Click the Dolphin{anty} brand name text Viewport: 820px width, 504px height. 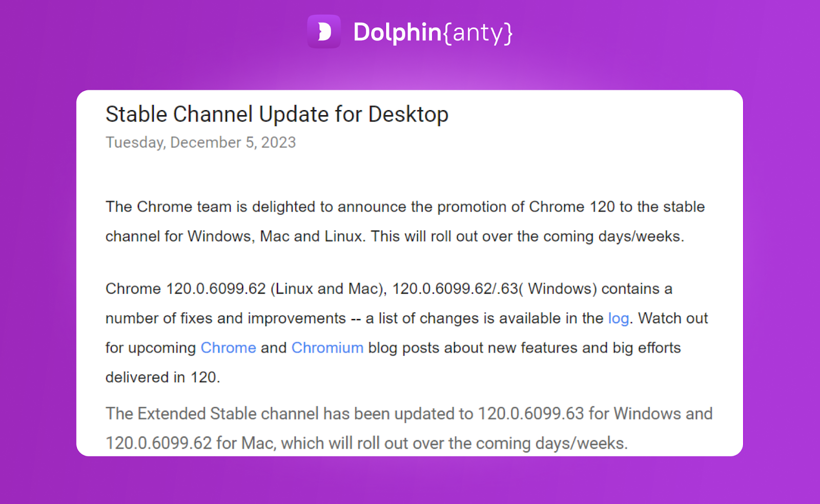click(x=433, y=32)
